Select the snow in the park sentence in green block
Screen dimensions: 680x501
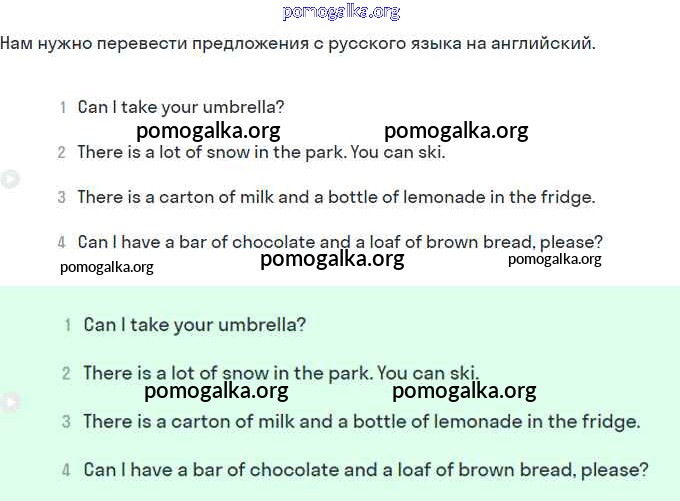point(281,373)
